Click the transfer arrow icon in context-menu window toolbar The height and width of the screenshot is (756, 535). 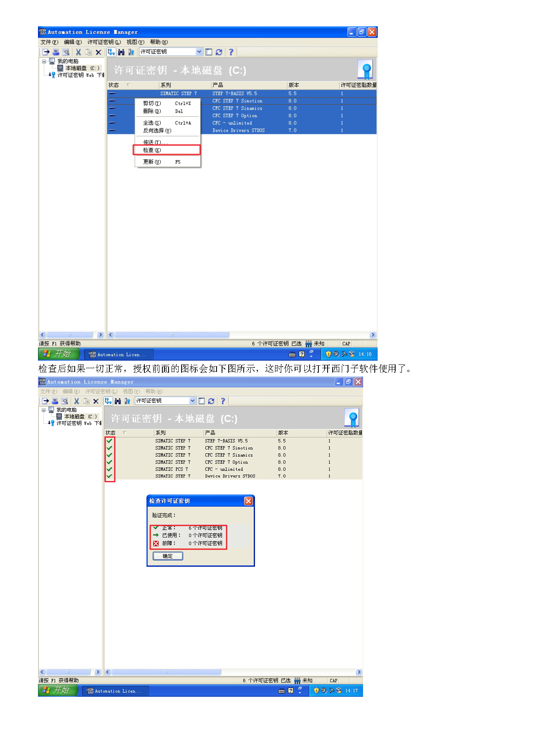pos(46,52)
